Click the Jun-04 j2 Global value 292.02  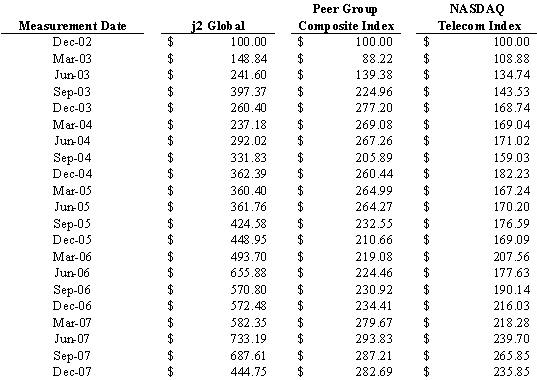[248, 141]
